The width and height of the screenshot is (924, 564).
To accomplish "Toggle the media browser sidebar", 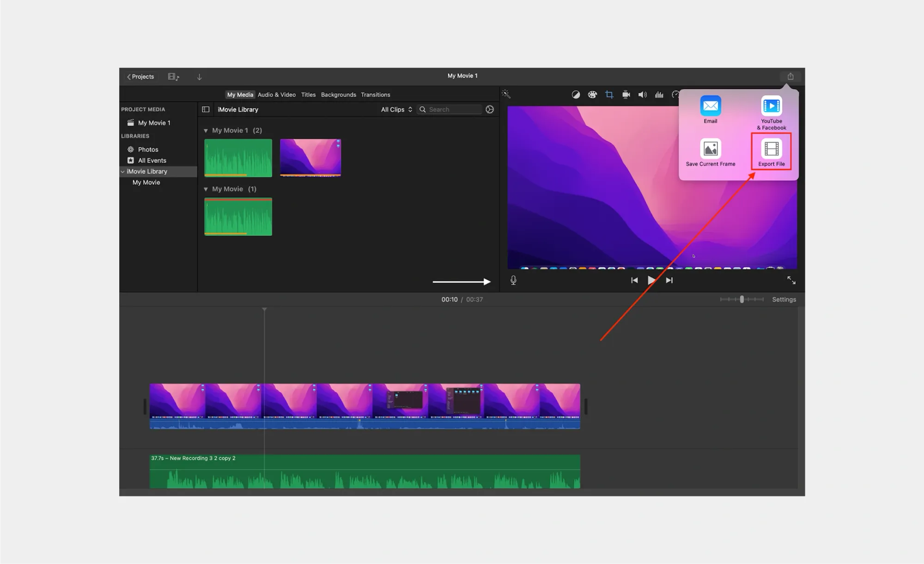I will coord(206,109).
